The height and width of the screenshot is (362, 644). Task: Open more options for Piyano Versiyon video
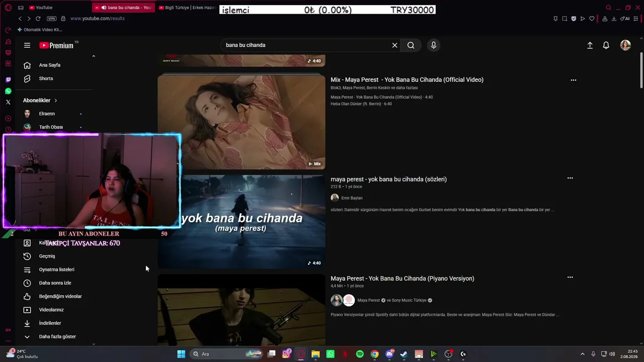(570, 277)
